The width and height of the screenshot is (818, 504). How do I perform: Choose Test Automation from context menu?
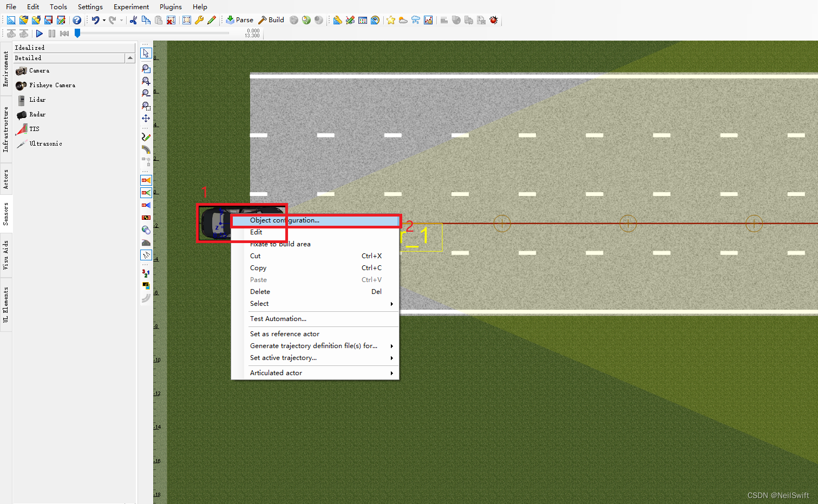click(x=315, y=319)
